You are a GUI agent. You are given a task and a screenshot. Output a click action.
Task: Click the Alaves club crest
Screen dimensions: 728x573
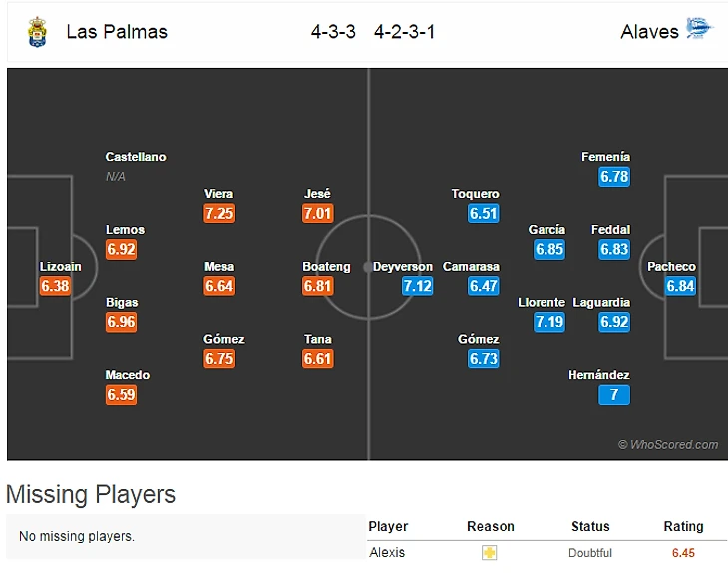click(699, 30)
